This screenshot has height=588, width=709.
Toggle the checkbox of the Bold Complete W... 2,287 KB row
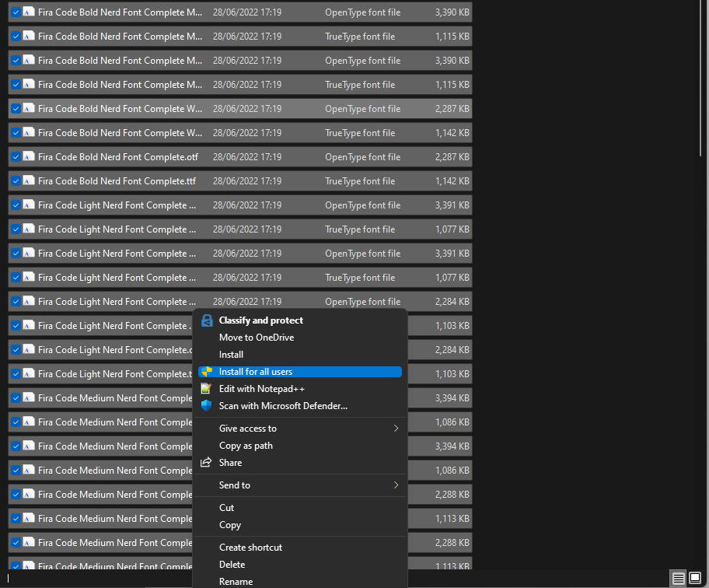(x=16, y=109)
